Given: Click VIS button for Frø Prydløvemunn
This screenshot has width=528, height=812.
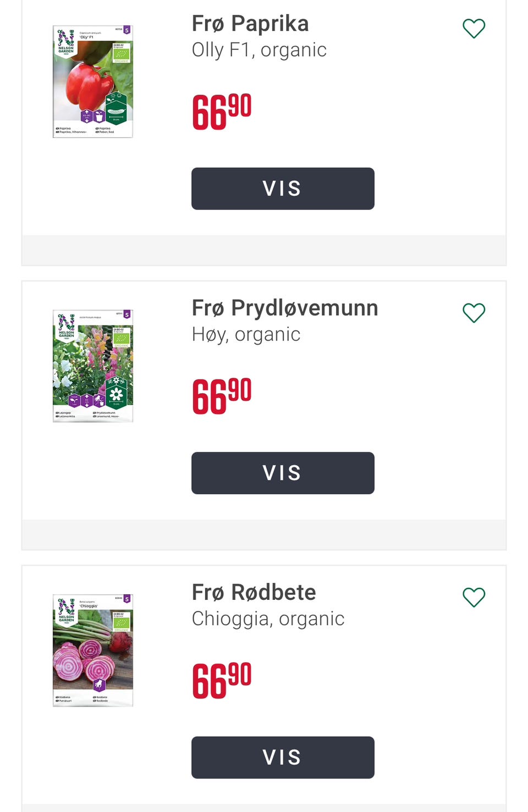Looking at the screenshot, I should tap(283, 473).
